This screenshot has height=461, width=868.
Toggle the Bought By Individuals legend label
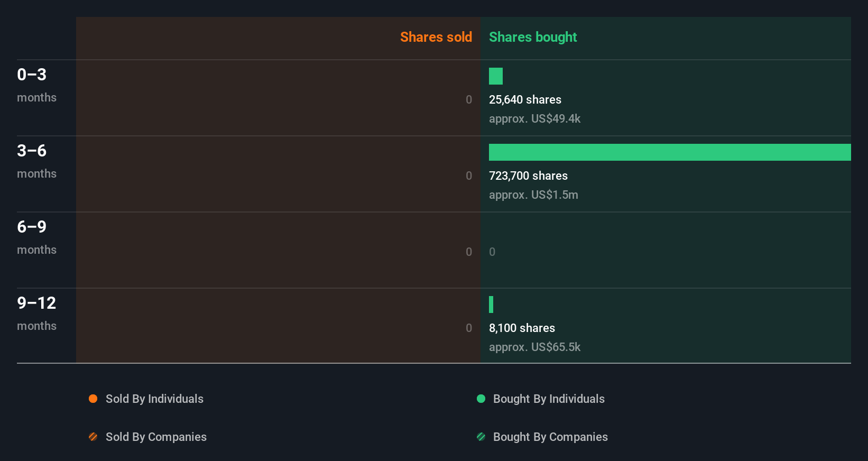click(549, 399)
